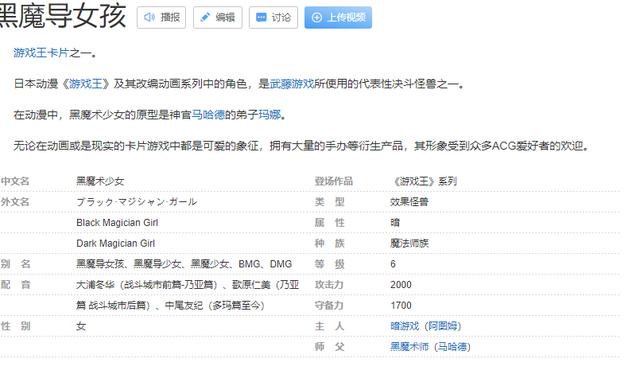Select the text Dark Magician Girl
Image resolution: width=640 pixels, height=382 pixels.
tap(116, 243)
